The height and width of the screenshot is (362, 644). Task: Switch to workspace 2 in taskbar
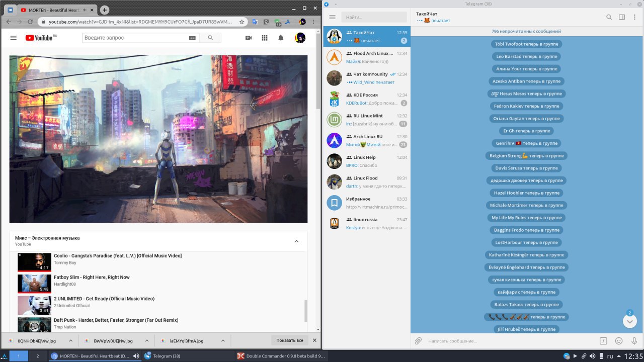(38, 356)
